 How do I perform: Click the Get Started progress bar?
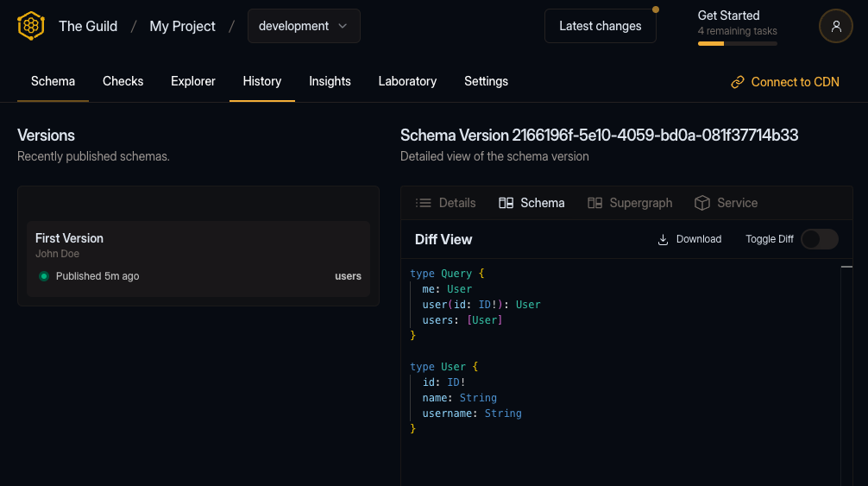click(x=737, y=43)
